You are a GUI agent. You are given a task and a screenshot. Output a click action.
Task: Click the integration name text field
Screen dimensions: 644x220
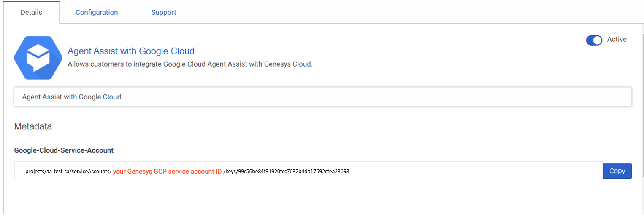click(x=322, y=97)
